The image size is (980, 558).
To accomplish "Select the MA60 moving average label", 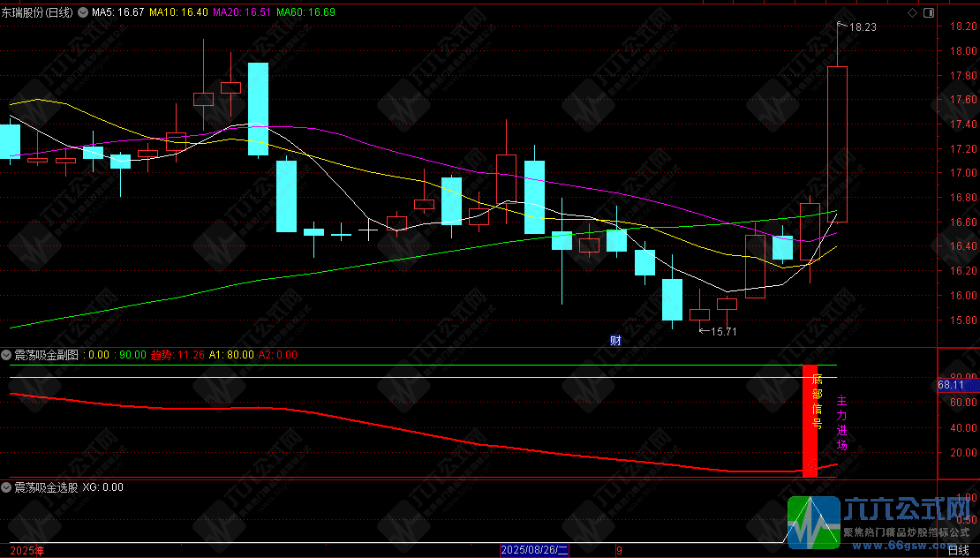I will point(305,11).
